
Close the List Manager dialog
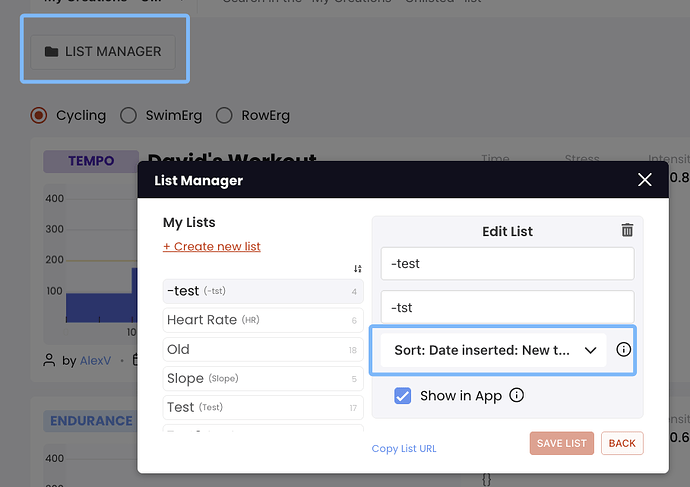click(644, 181)
